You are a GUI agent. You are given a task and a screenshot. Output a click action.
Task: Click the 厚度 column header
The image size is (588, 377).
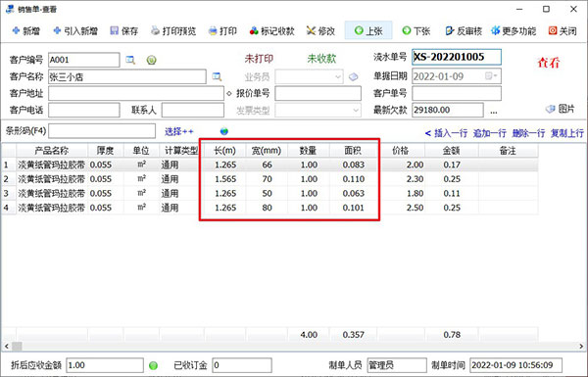[x=106, y=151]
